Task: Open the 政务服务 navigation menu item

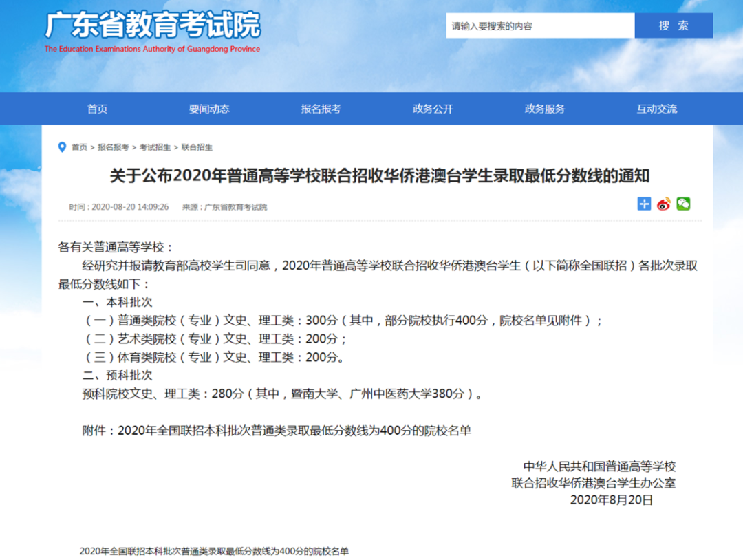Action: 544,109
